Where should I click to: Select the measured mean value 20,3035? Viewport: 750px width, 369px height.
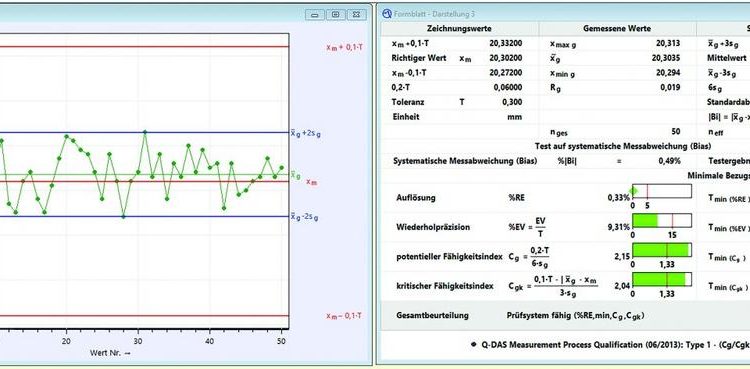pyautogui.click(x=666, y=58)
